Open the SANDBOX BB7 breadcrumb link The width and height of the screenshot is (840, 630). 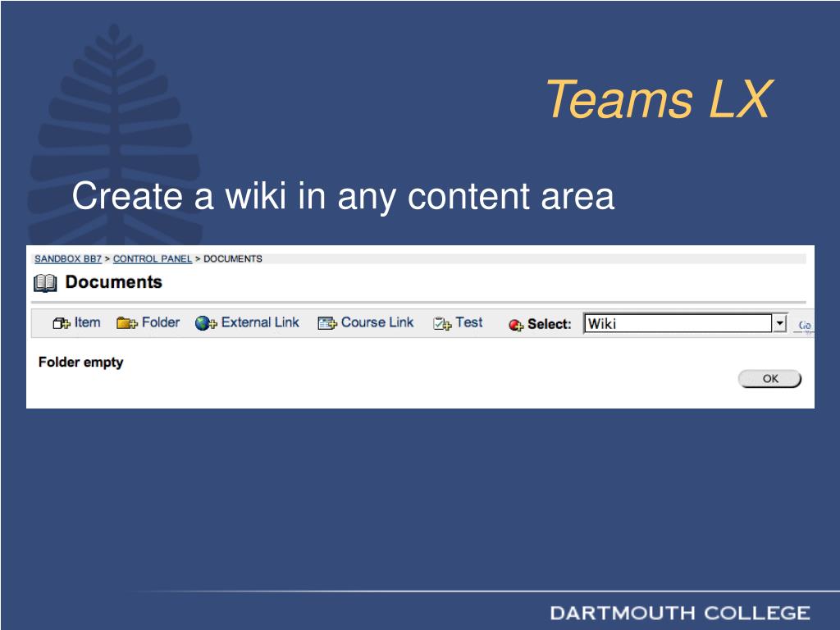coord(68,258)
